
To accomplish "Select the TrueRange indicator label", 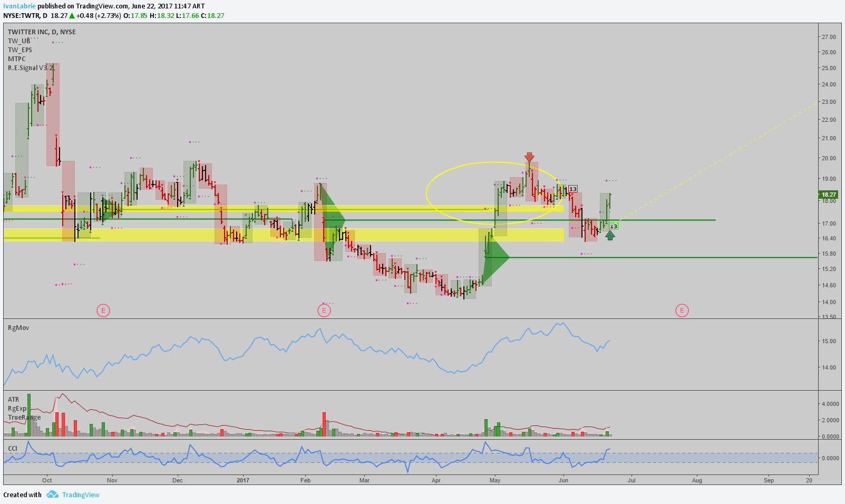I will [24, 418].
